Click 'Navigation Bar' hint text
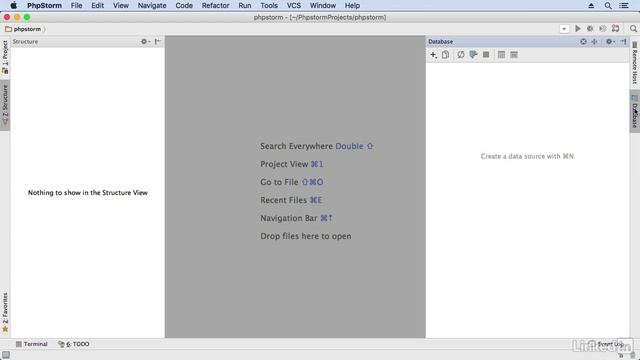The width and height of the screenshot is (640, 360). point(289,218)
